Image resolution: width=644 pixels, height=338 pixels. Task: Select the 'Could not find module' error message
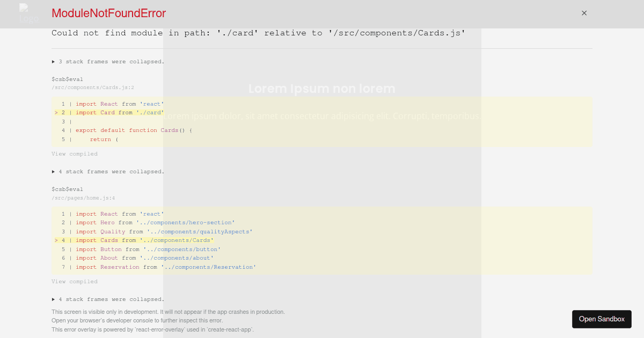tap(258, 33)
